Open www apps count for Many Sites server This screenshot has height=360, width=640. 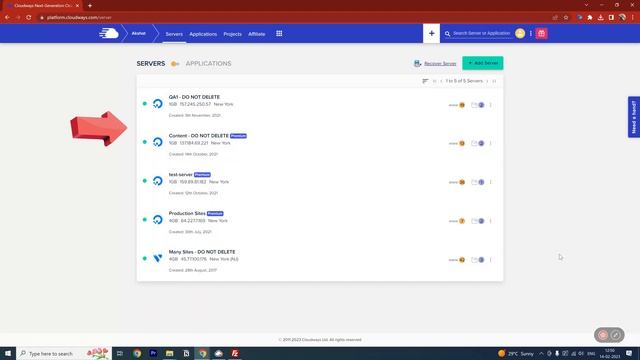457,260
